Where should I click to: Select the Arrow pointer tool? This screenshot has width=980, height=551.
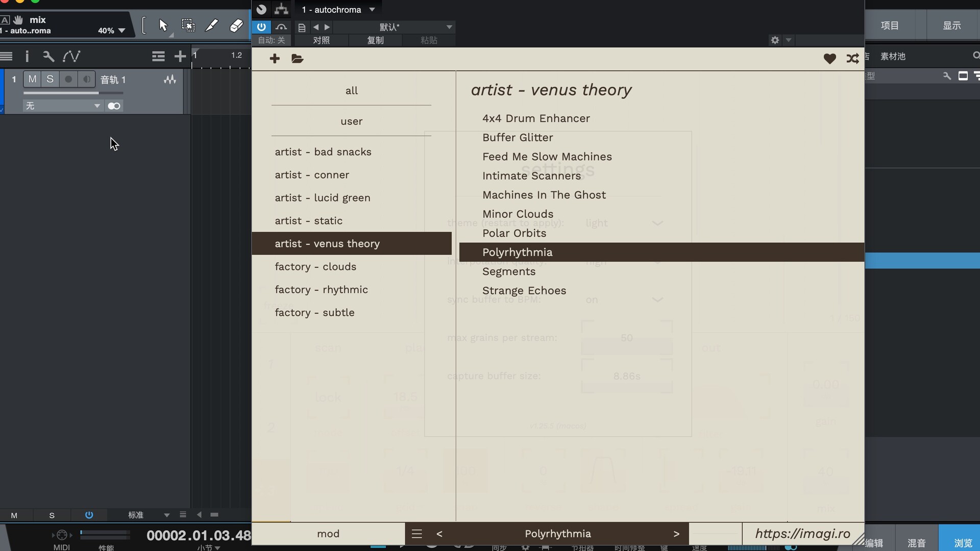(163, 26)
